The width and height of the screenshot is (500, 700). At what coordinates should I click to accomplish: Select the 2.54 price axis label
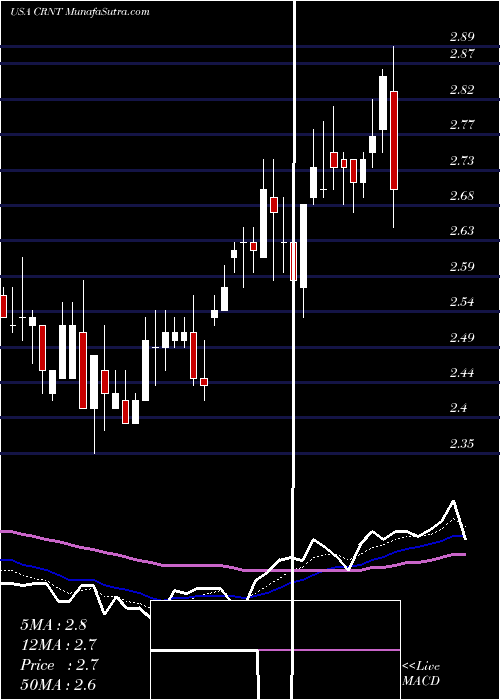(462, 302)
